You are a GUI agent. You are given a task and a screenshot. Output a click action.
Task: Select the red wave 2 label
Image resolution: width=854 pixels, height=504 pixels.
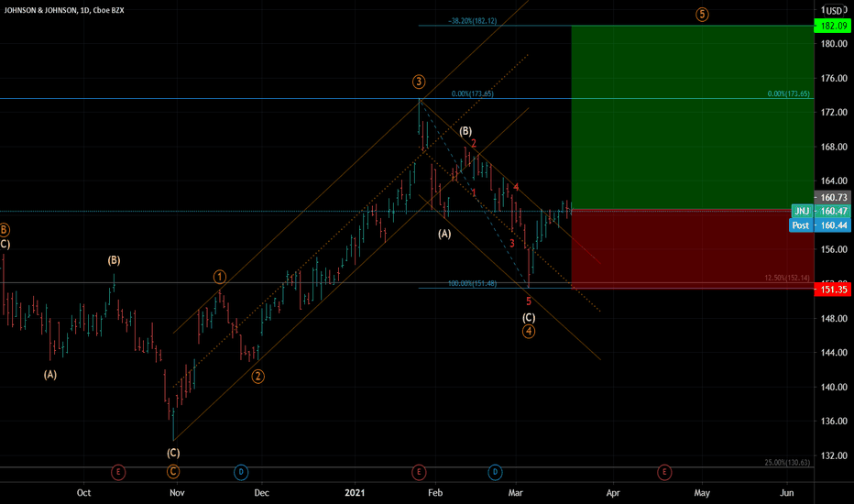pyautogui.click(x=474, y=143)
